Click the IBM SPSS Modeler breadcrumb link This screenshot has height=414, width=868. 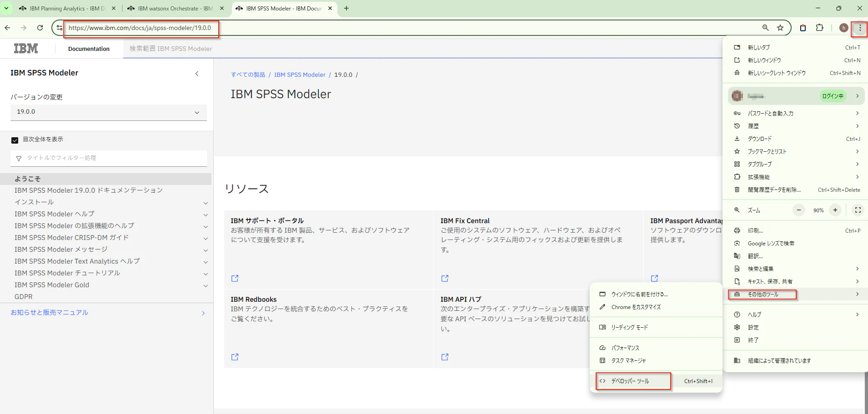[300, 75]
